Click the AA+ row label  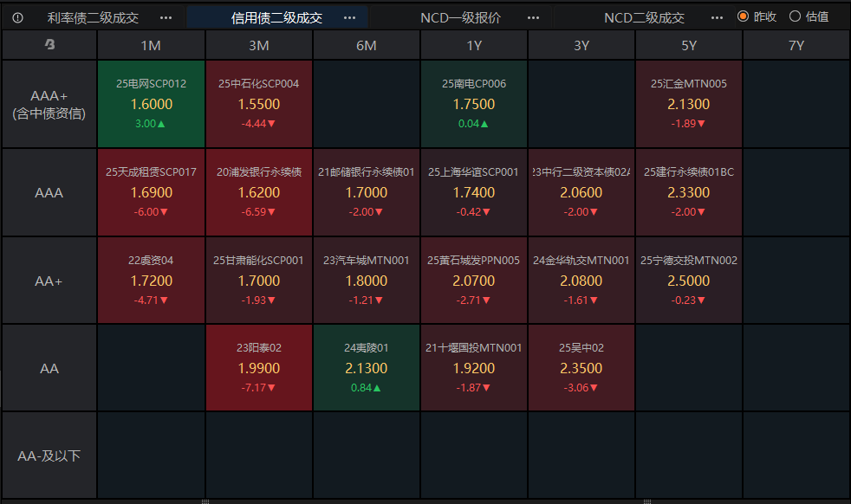tap(49, 281)
